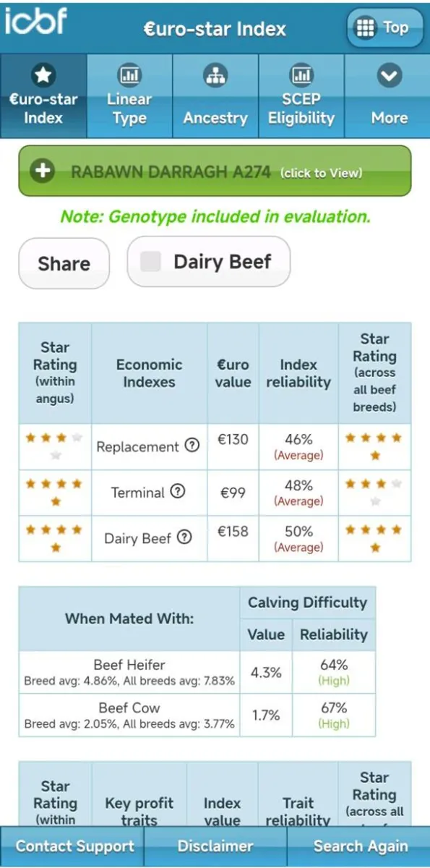Click the chart icon above Linear Type
Screen dimensions: 430x868
[x=129, y=74]
